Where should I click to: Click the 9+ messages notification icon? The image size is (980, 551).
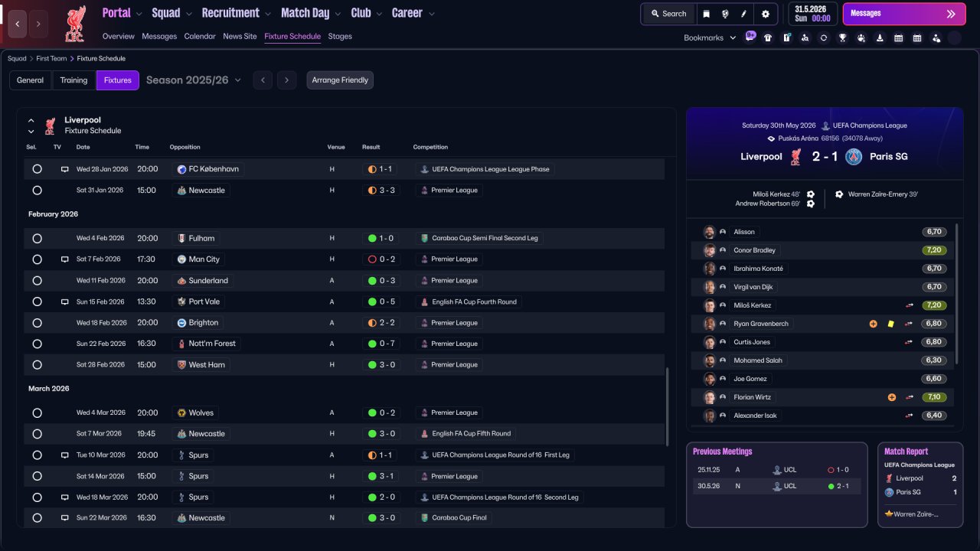750,36
